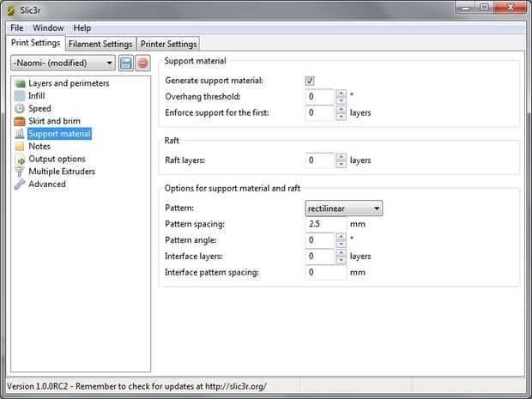
Task: Click the Multiple Extruders funnel icon
Action: point(20,172)
